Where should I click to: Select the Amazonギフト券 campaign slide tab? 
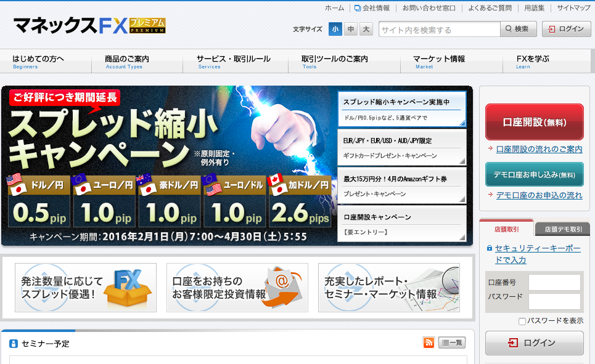pyautogui.click(x=402, y=186)
